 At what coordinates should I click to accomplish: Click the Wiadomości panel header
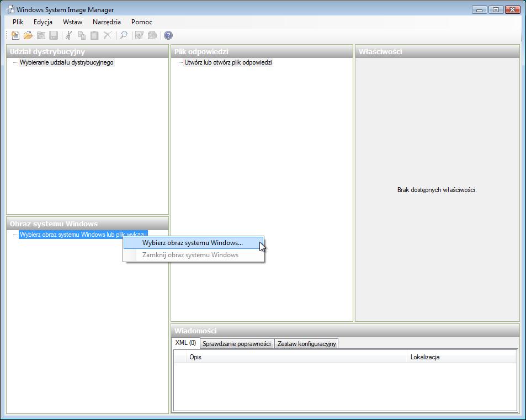coord(345,331)
